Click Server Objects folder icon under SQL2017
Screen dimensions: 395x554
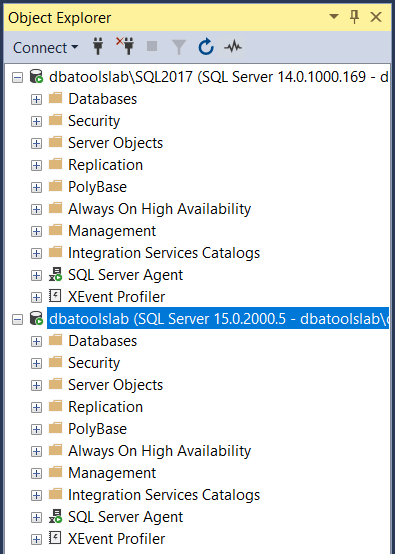(55, 142)
